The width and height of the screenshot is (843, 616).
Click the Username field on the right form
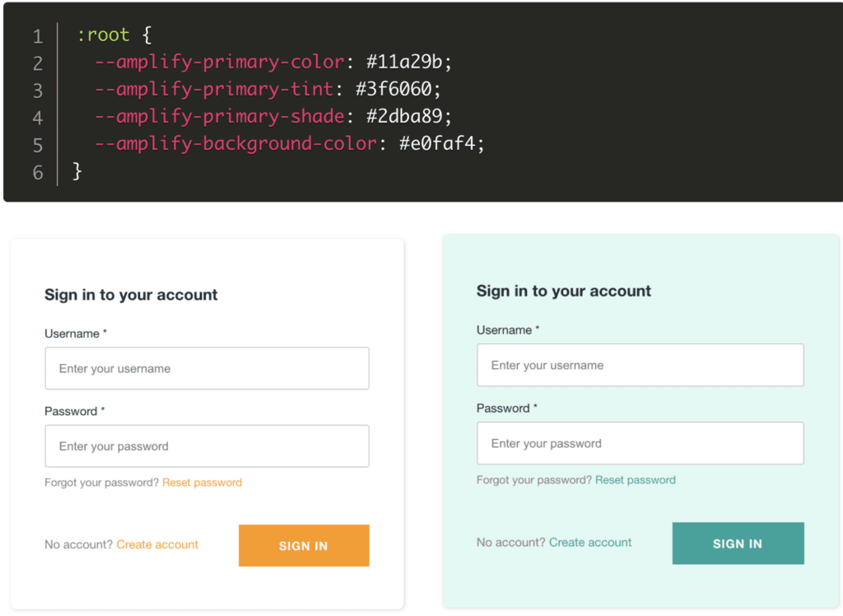[x=640, y=364]
